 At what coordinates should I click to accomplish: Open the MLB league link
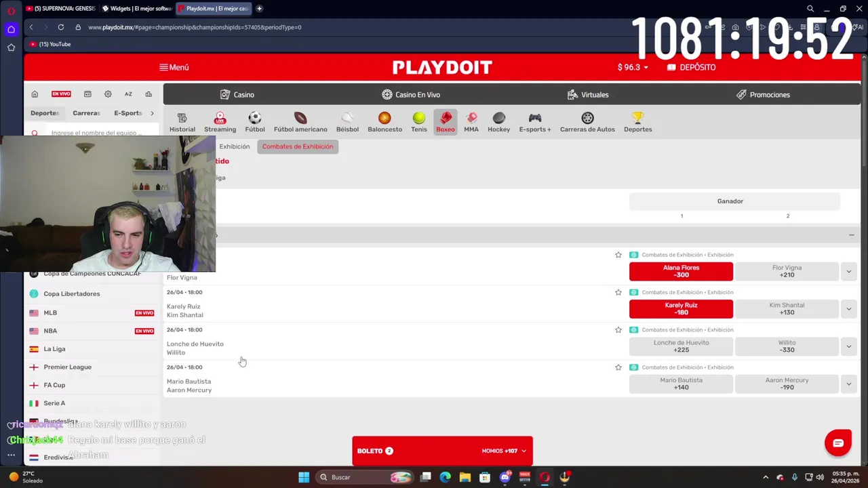pyautogui.click(x=50, y=313)
